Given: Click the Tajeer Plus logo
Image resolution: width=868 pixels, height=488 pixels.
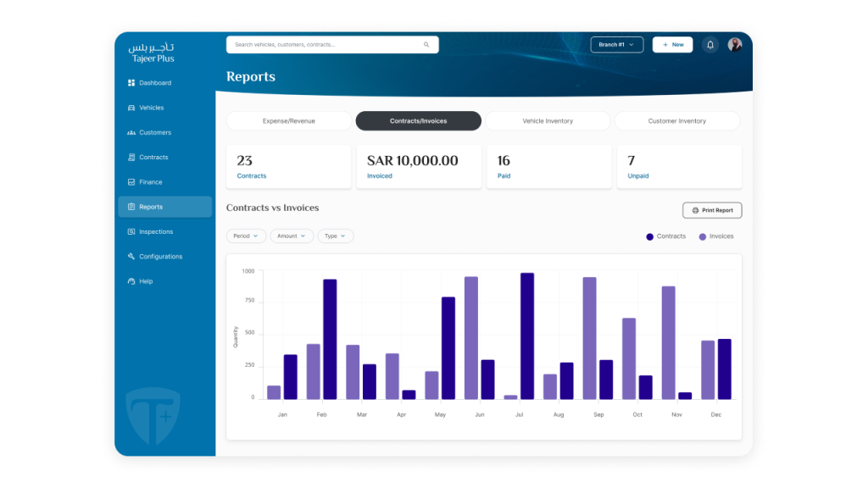Looking at the screenshot, I should (x=153, y=53).
